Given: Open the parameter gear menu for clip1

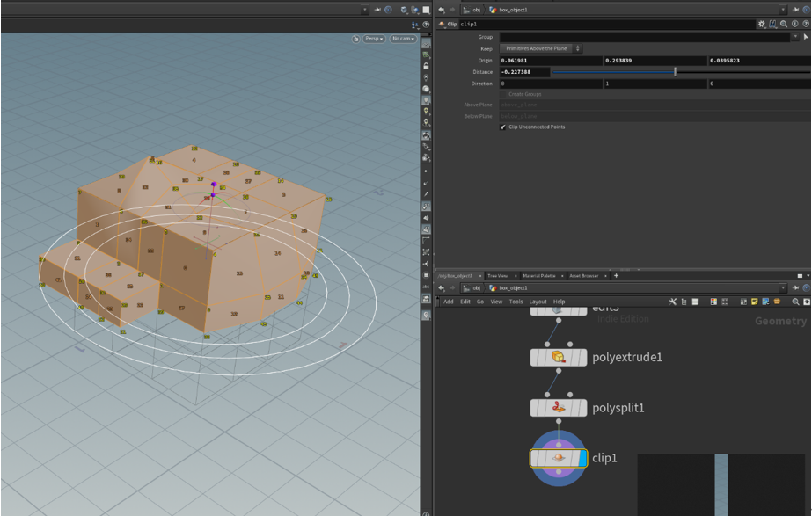Looking at the screenshot, I should (x=762, y=25).
